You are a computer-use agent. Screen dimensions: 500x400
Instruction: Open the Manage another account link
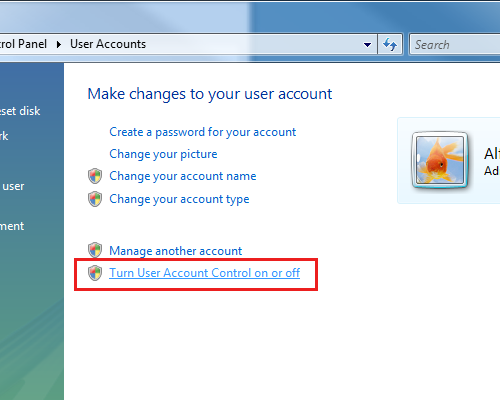coord(176,251)
